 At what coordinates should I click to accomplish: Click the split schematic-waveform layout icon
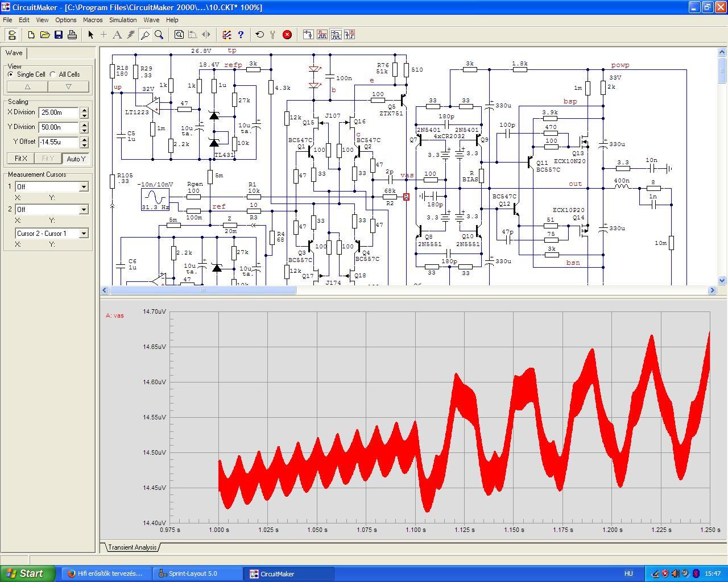coord(336,35)
